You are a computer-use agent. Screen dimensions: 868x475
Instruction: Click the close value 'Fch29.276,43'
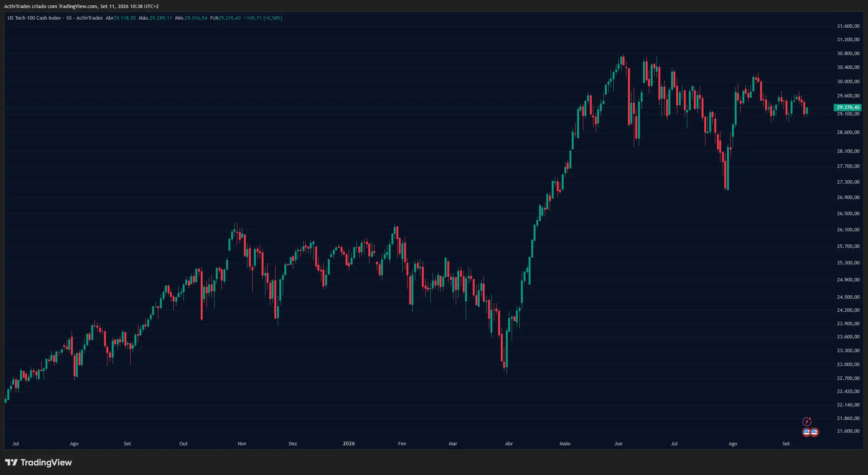pos(225,18)
